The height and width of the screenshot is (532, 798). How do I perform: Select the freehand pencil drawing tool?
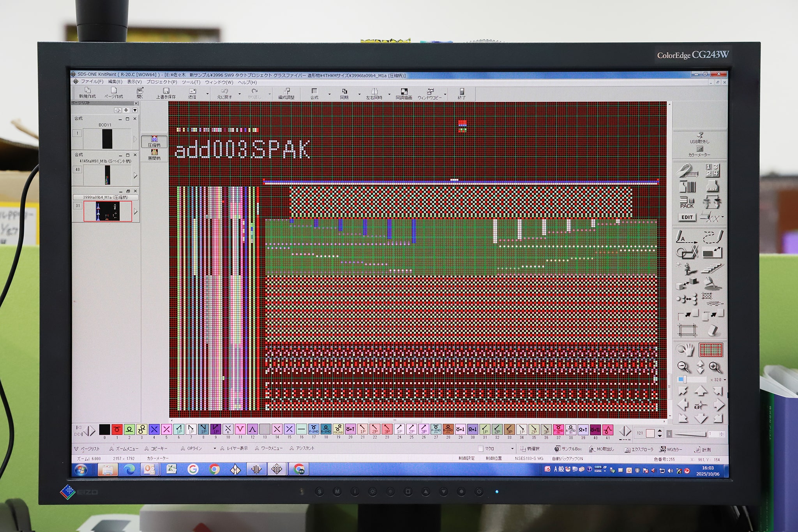pyautogui.click(x=713, y=236)
